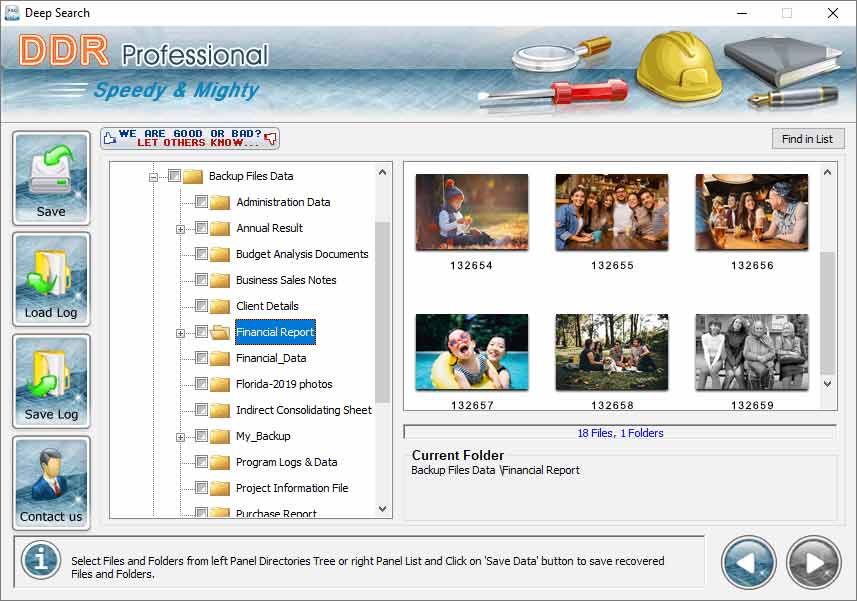The height and width of the screenshot is (601, 857).
Task: Check the Financial_Data folder checkbox
Action: [x=199, y=358]
